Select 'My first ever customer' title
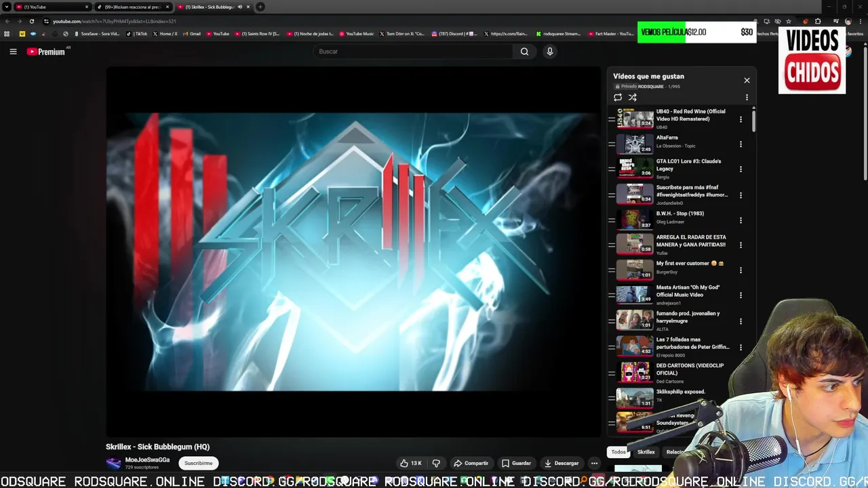Screen dimensions: 868x488 pyautogui.click(x=690, y=263)
